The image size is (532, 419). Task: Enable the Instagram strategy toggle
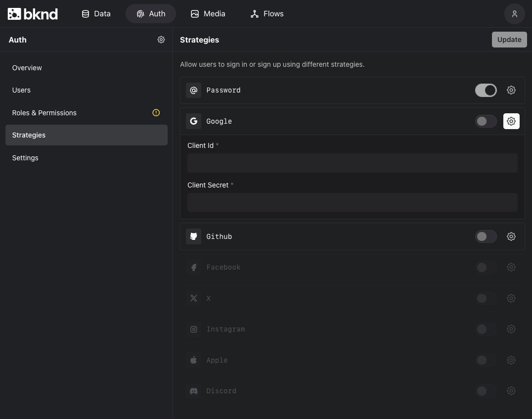486,329
